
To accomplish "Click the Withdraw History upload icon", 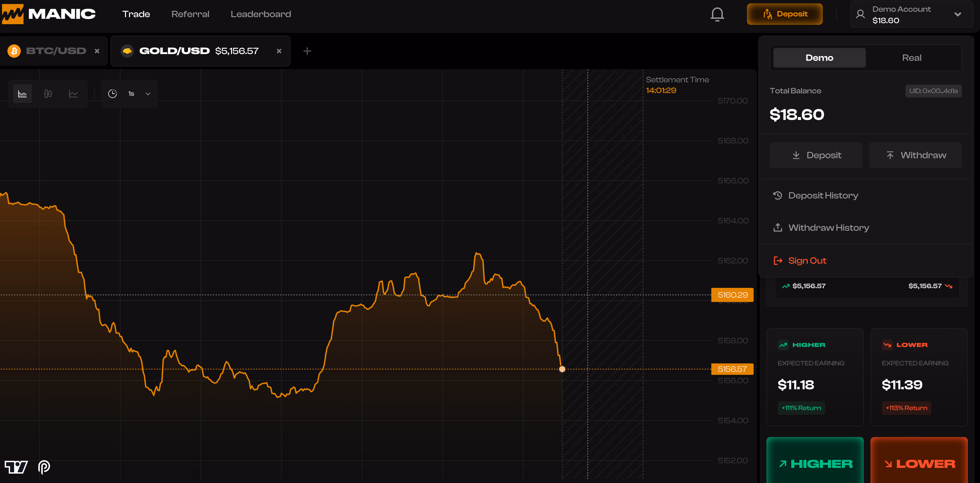I will (x=777, y=228).
